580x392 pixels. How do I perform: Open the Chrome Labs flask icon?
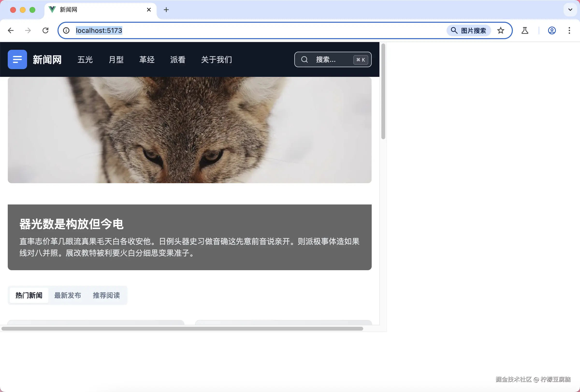[525, 30]
